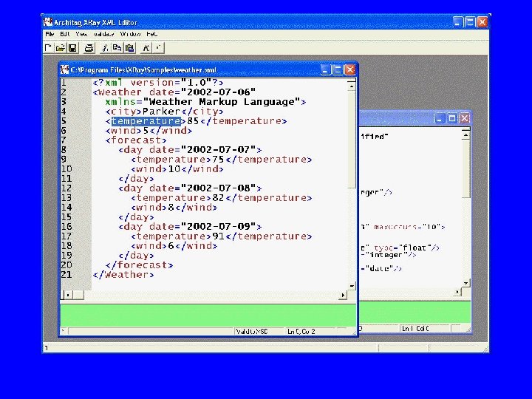Click the date value "2002-07-06" on line 2
The height and width of the screenshot is (399, 532).
[218, 92]
